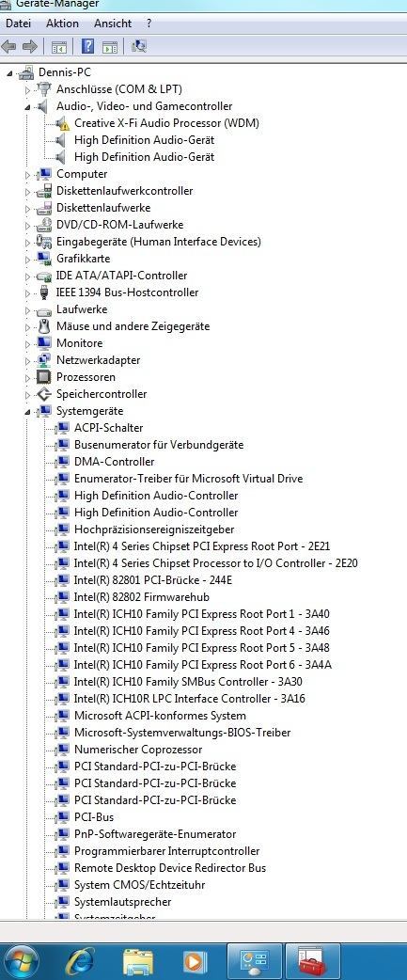Select the Numerischer Coprozessor device
This screenshot has height=980, width=407.
pos(138,749)
